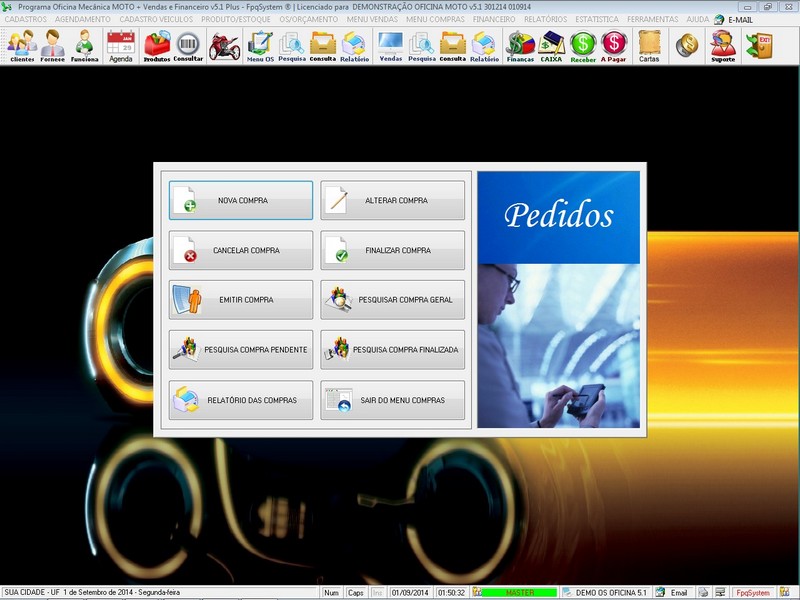Screen dimensions: 800x600
Task: Open PESQUISA COMPRA PENDENTE
Action: 241,350
